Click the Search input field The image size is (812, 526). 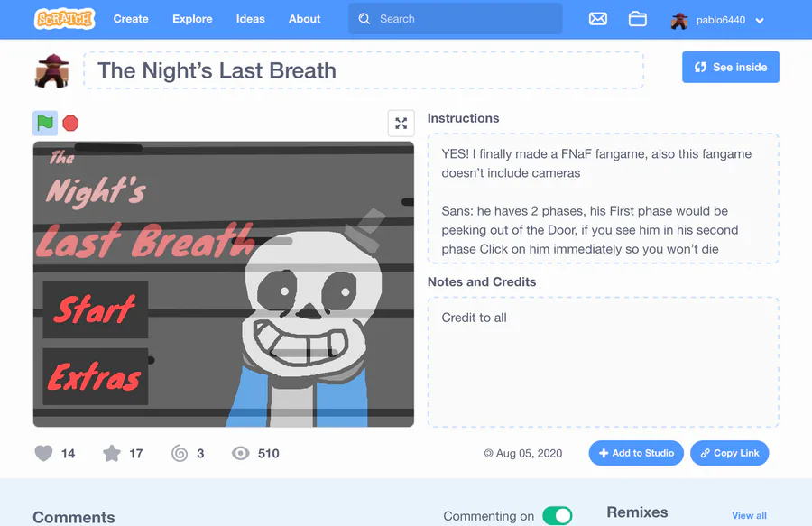click(x=456, y=19)
